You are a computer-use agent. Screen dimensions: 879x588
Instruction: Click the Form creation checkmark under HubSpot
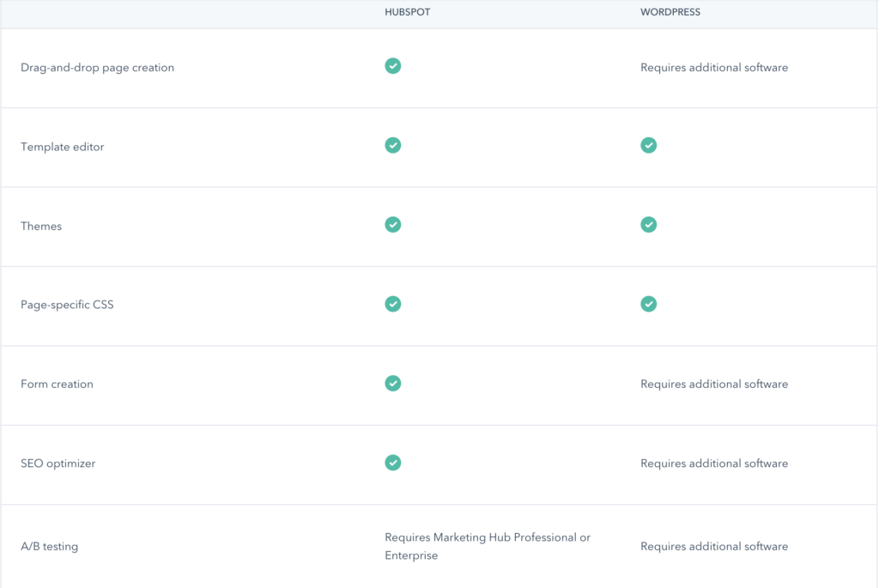392,384
